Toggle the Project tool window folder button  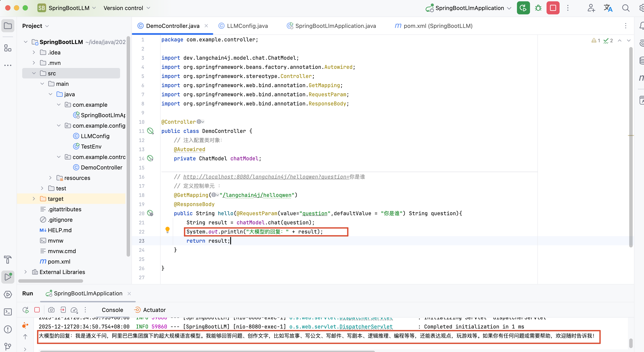coord(8,26)
